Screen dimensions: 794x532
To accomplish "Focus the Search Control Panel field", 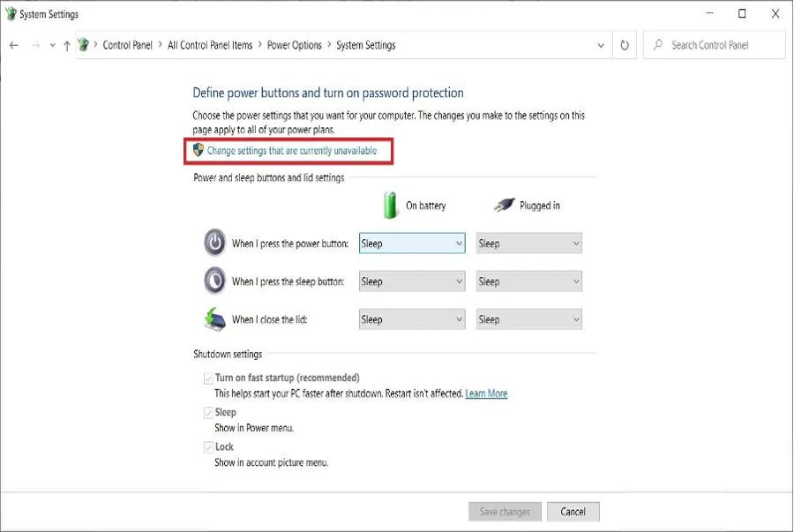I will [x=714, y=45].
